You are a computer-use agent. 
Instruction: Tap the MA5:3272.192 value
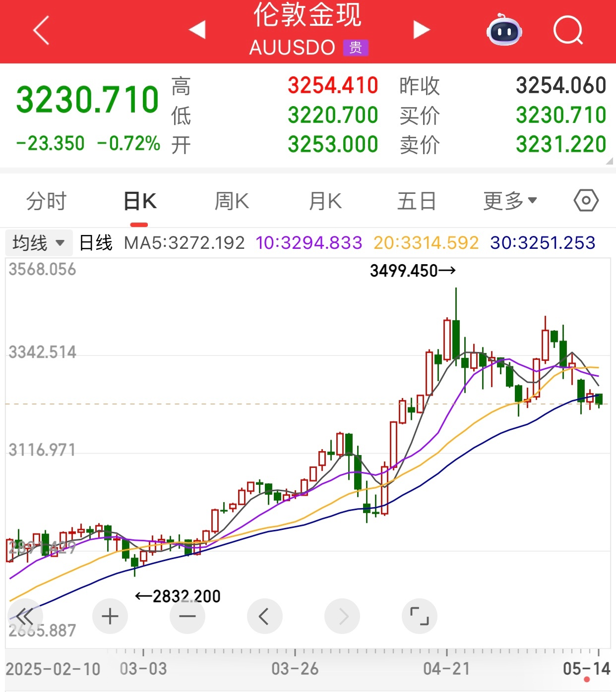pos(184,243)
